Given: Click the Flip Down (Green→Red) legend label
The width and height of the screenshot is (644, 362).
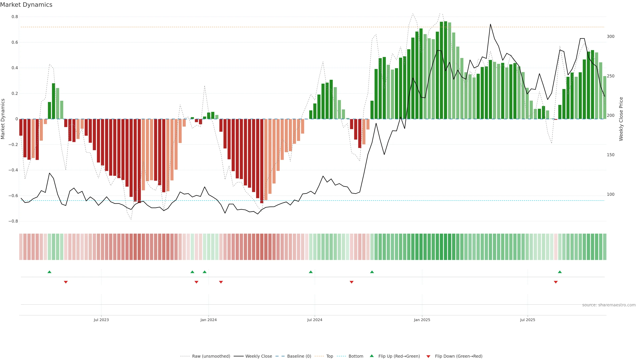Looking at the screenshot, I should point(459,356).
